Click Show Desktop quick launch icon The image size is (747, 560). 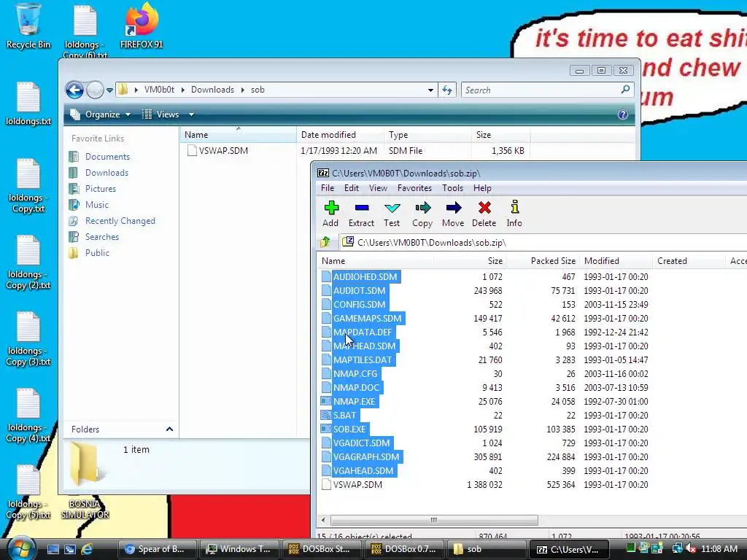click(53, 549)
